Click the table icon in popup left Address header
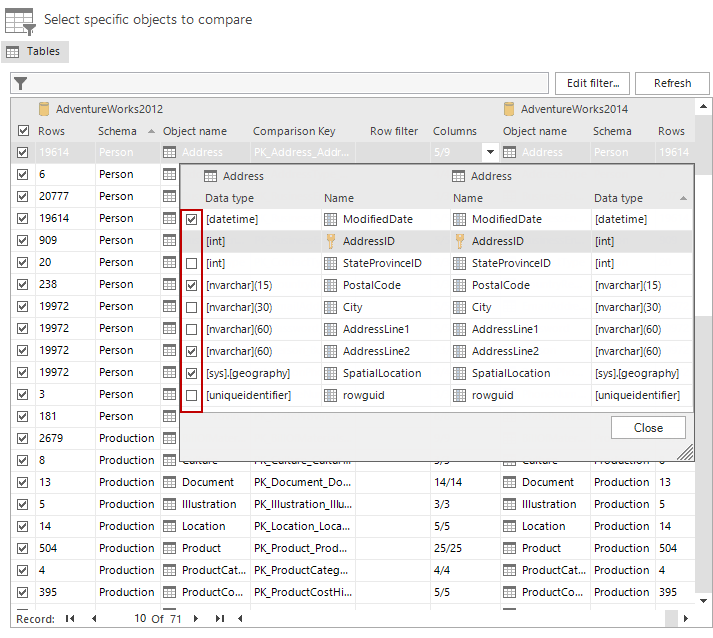This screenshot has width=713, height=638. coord(210,176)
